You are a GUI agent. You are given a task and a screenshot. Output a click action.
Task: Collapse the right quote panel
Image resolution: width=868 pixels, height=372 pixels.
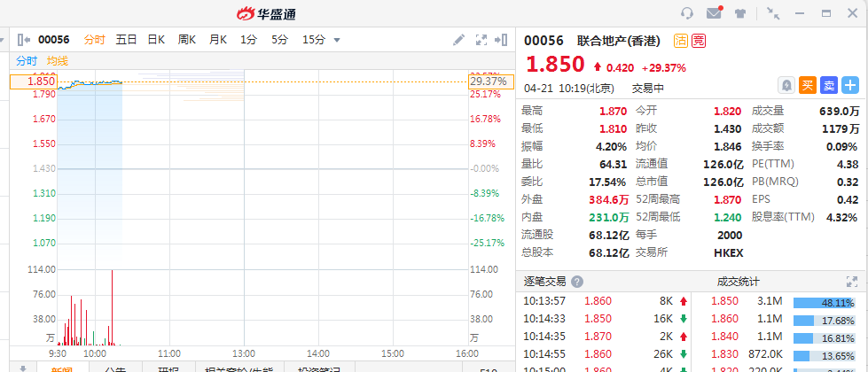pos(502,39)
